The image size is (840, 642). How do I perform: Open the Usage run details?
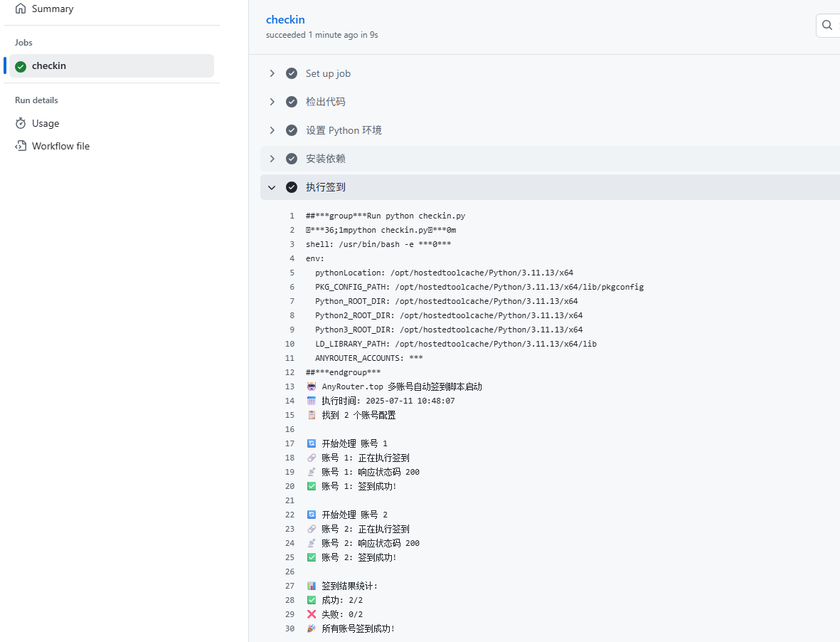point(45,123)
